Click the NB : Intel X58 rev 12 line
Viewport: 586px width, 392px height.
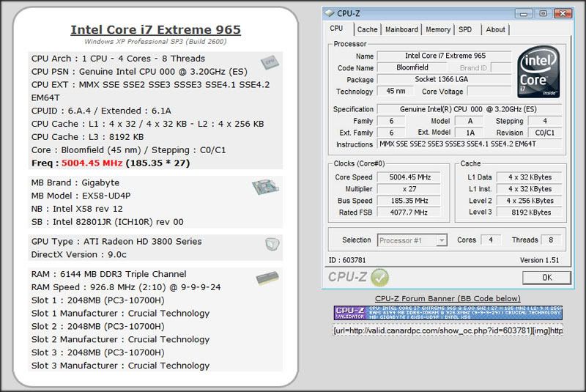(x=77, y=209)
